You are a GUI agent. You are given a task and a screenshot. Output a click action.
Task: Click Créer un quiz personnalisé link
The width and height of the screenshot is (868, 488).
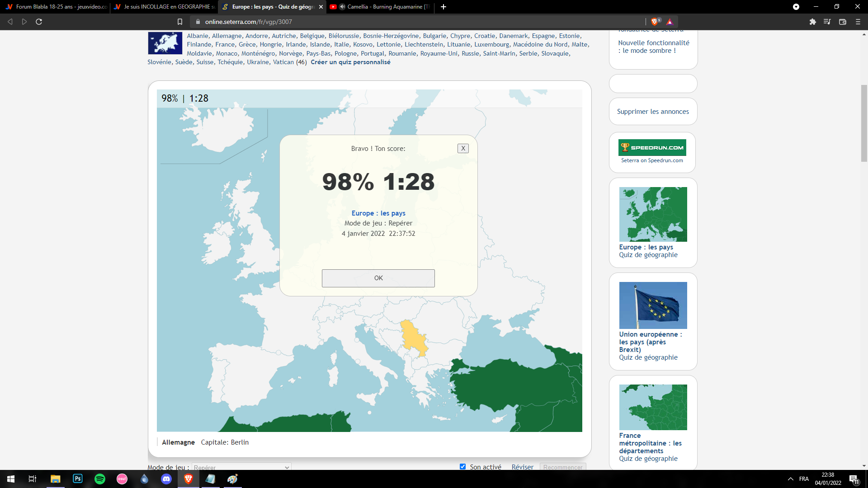point(350,62)
